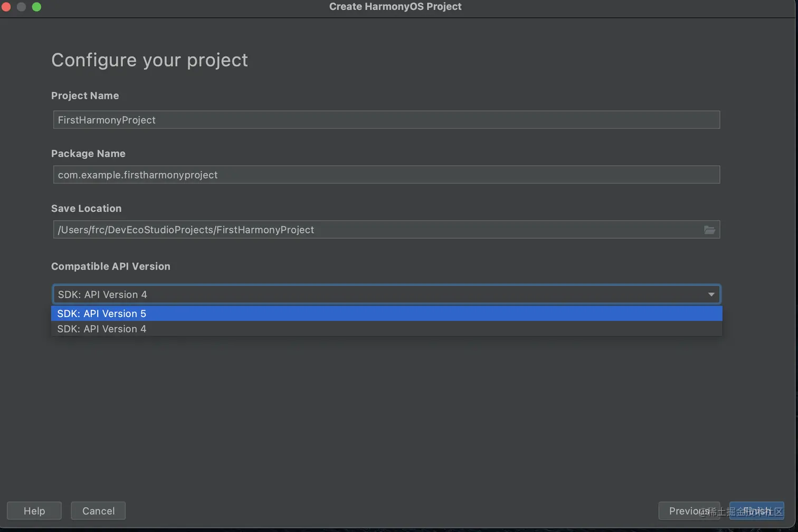The width and height of the screenshot is (798, 532).
Task: Click the Create HarmonyOS Project title bar
Action: [395, 7]
